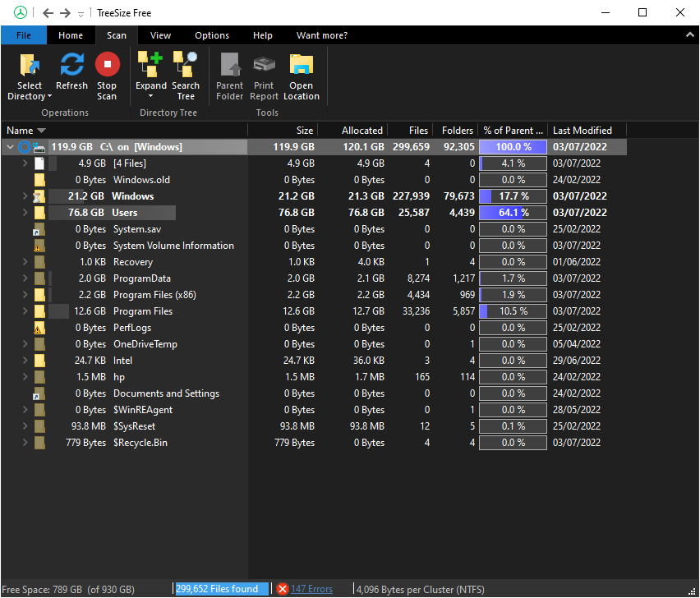
Task: Open quick access toolbar dropdown
Action: 81,14
